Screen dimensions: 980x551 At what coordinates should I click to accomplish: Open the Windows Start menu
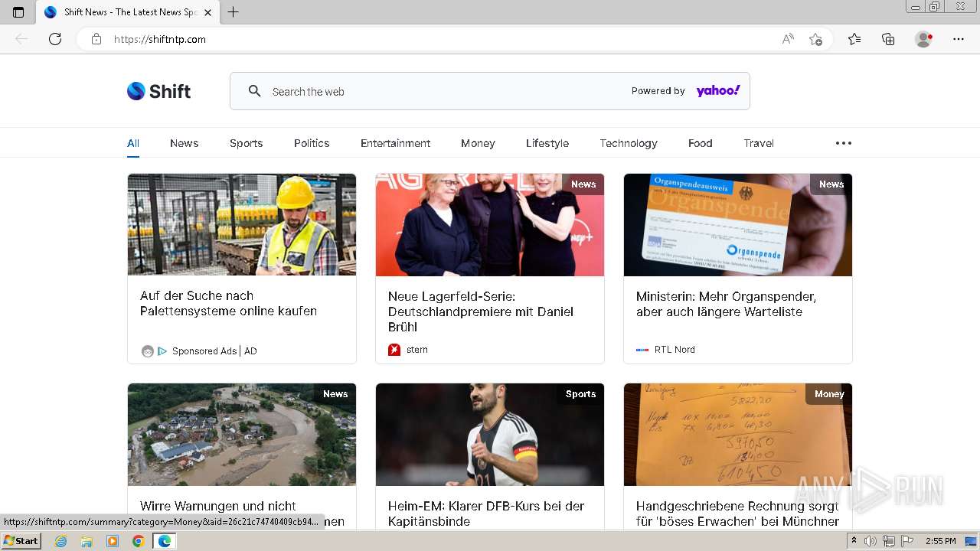[x=21, y=541]
